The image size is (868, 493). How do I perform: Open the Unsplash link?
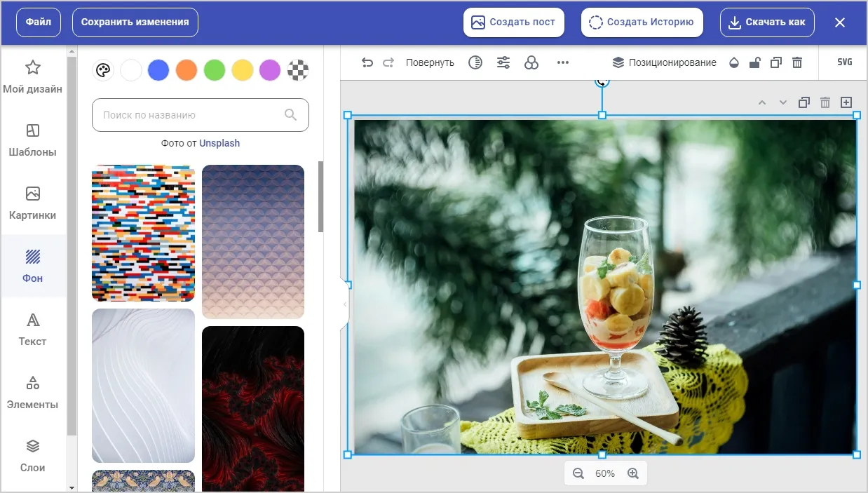tap(219, 142)
